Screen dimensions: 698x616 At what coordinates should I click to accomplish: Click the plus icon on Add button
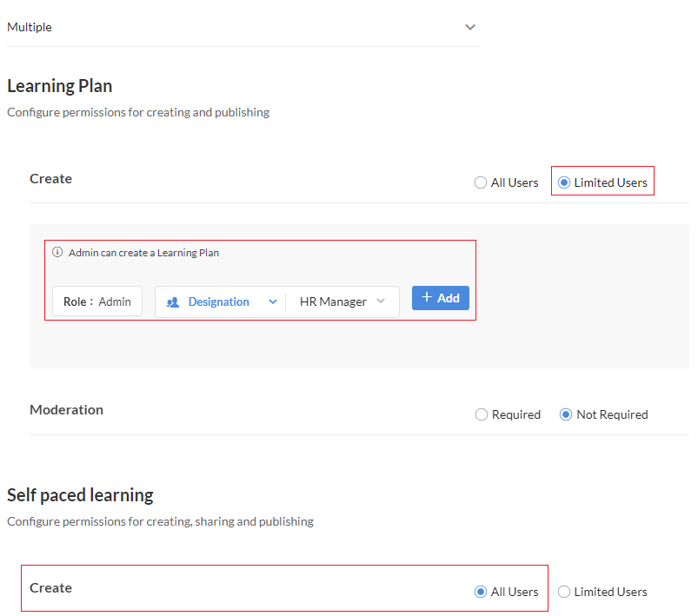[x=426, y=298]
